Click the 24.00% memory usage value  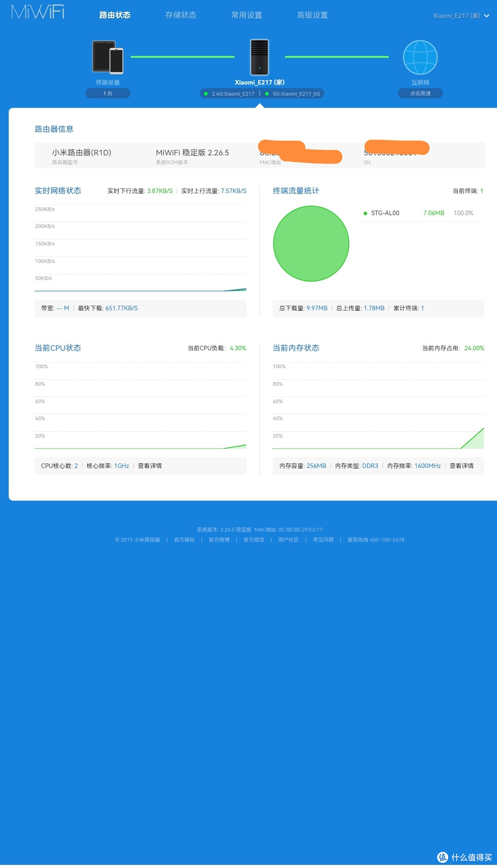[x=474, y=348]
